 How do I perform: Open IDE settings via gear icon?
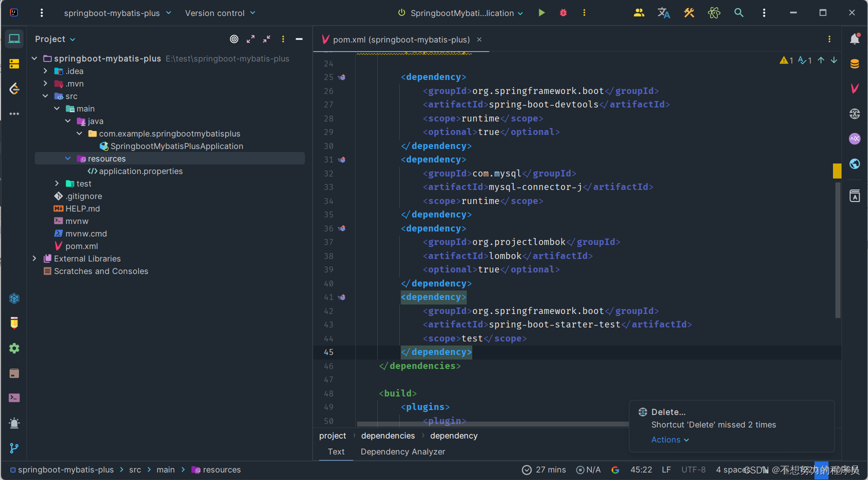tap(14, 348)
